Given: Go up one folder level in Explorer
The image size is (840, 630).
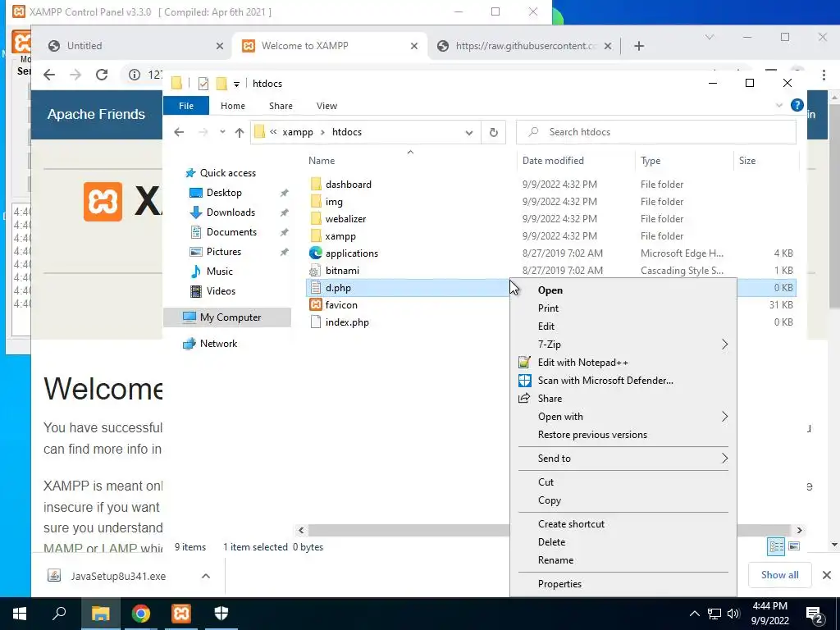Looking at the screenshot, I should [240, 132].
